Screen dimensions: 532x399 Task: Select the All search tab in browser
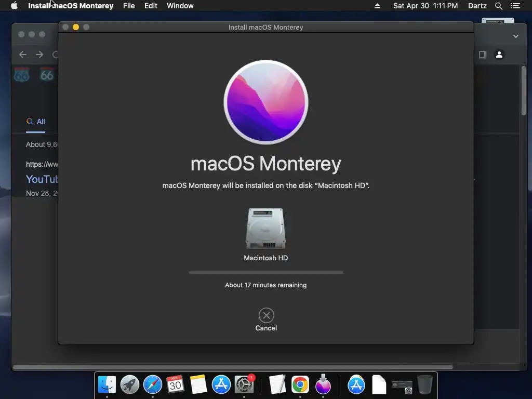click(36, 122)
